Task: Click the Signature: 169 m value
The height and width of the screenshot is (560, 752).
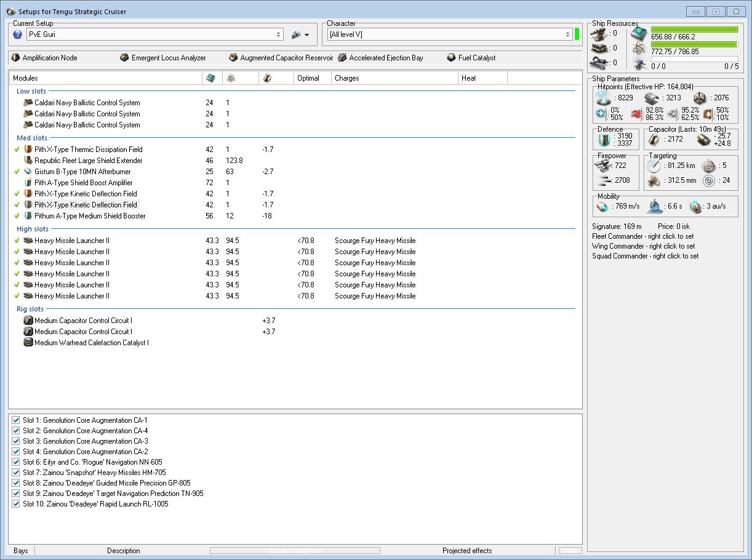Action: [617, 226]
